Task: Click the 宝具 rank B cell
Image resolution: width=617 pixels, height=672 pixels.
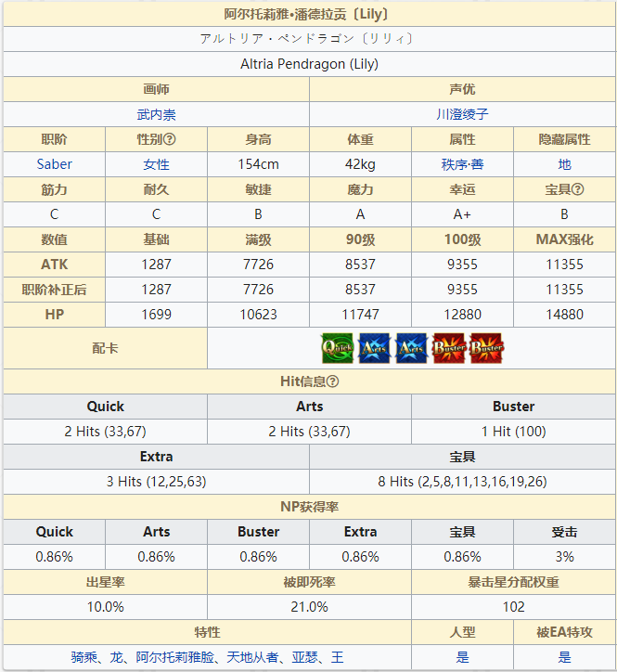Action: (564, 214)
